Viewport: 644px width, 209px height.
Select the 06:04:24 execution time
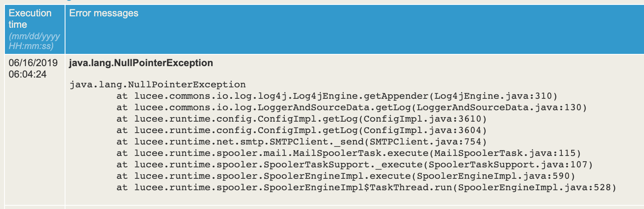click(27, 74)
